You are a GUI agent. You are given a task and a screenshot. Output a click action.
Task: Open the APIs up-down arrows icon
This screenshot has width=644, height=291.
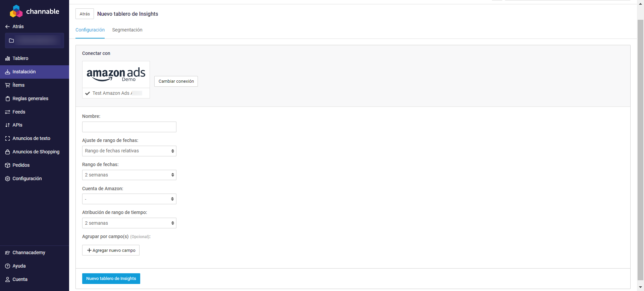(x=7, y=125)
